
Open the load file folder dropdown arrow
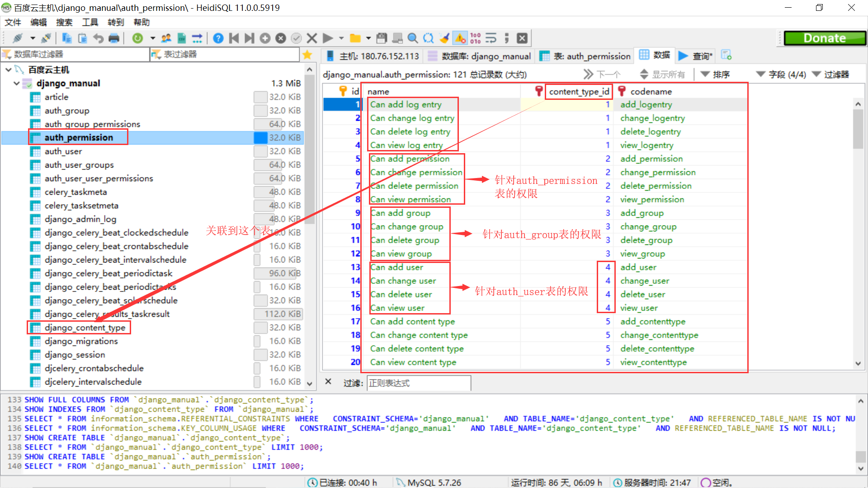coord(368,38)
